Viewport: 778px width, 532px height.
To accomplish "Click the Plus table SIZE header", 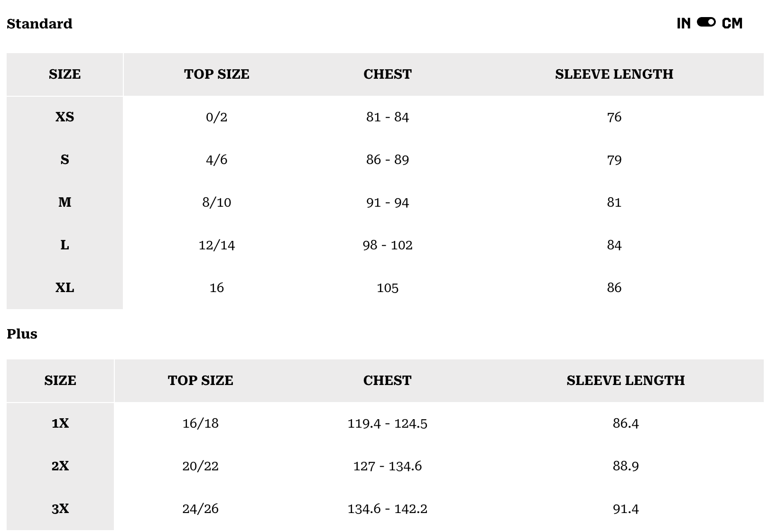I will point(60,381).
